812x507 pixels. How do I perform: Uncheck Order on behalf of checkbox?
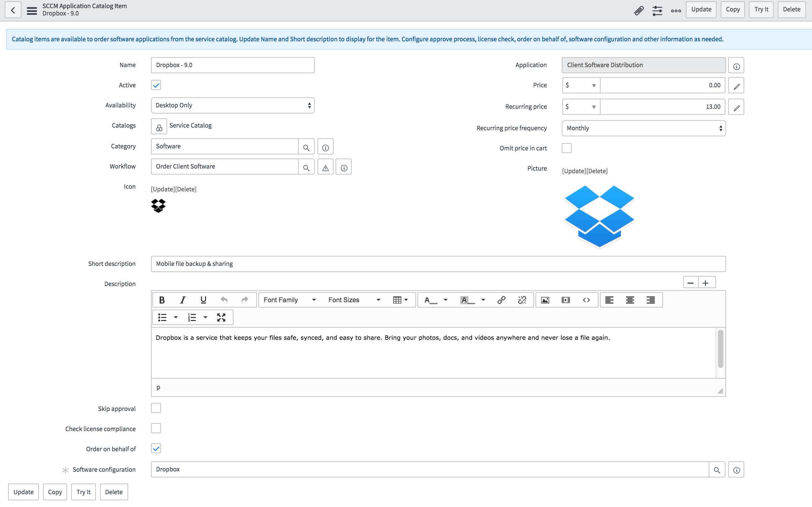pyautogui.click(x=156, y=449)
